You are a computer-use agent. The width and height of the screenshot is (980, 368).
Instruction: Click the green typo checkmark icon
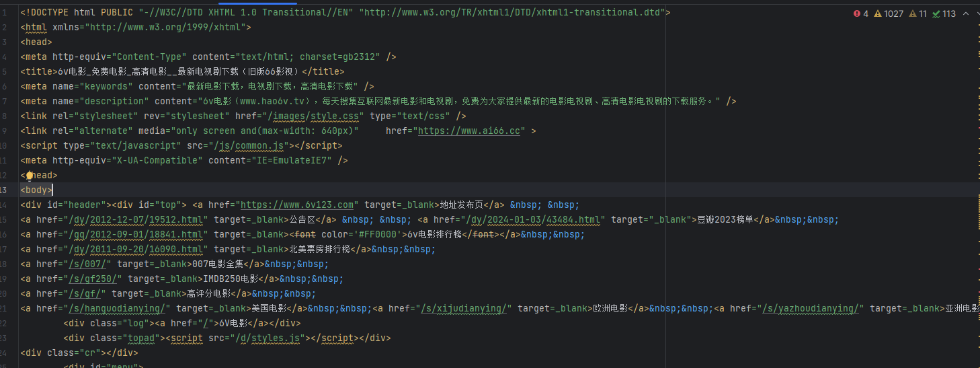(936, 13)
